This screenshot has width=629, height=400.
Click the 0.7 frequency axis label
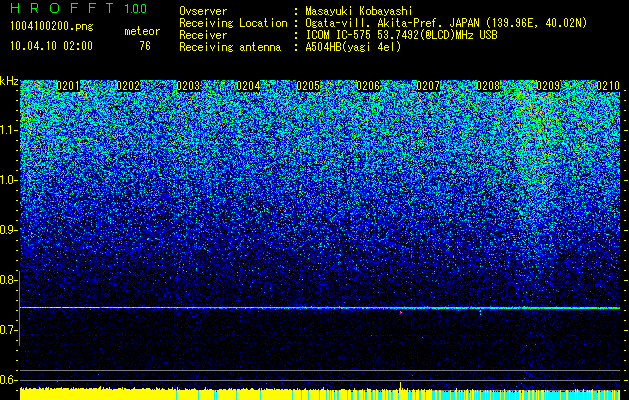8,330
